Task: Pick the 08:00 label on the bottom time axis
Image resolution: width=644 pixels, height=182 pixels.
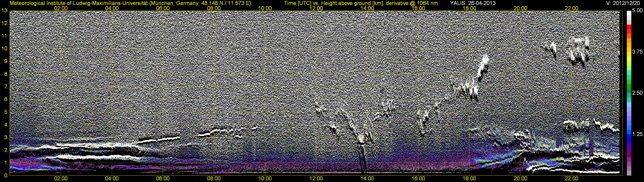Action: [x=214, y=179]
